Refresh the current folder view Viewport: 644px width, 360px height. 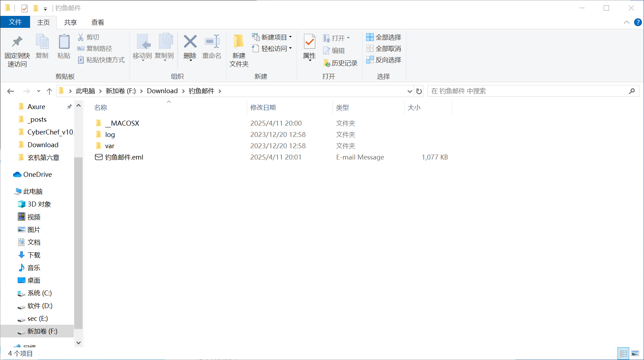419,91
